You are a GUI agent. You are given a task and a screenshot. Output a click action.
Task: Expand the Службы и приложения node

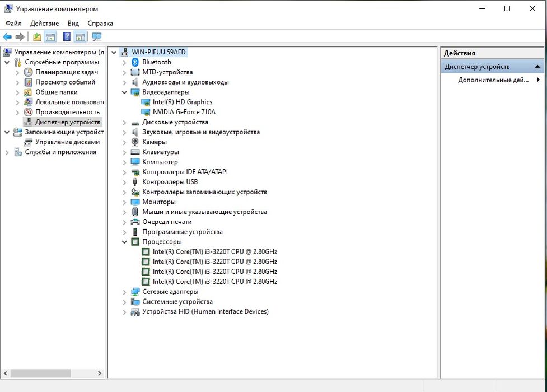tap(7, 152)
